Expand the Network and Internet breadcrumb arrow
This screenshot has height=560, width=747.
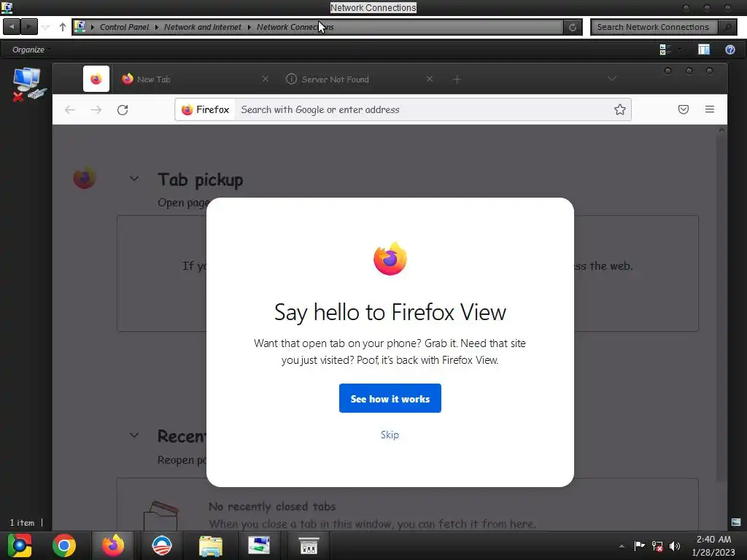pos(249,27)
